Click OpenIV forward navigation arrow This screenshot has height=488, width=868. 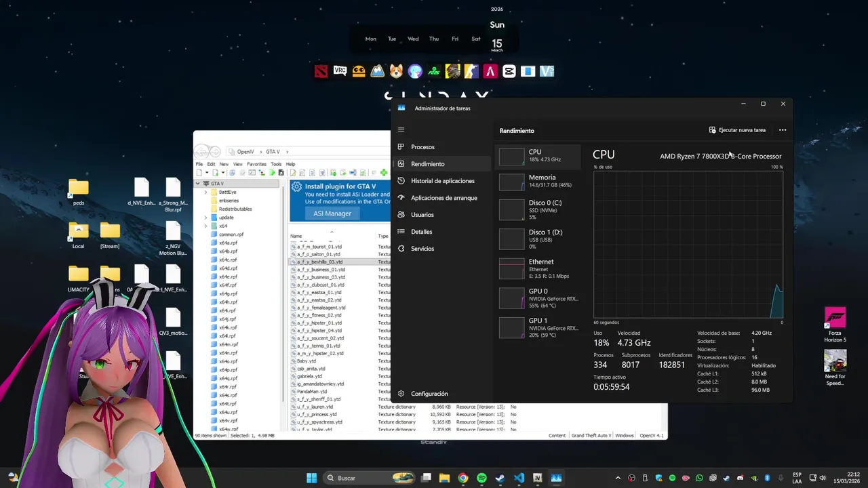[x=215, y=152]
